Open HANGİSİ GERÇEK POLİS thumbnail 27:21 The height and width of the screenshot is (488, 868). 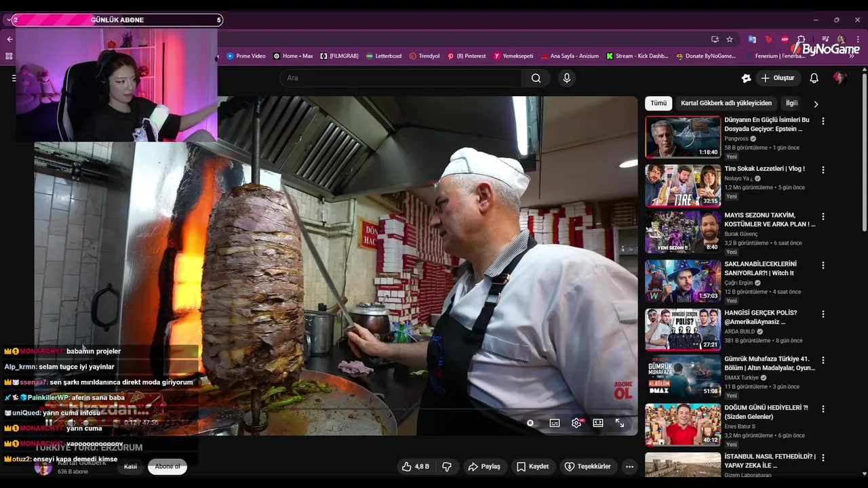click(x=683, y=329)
